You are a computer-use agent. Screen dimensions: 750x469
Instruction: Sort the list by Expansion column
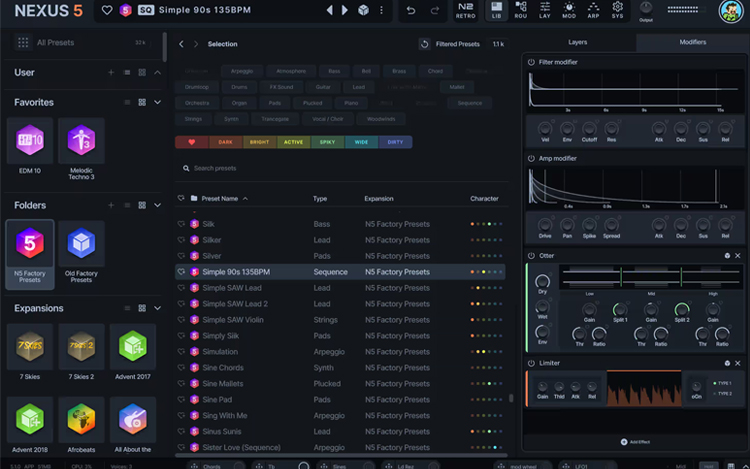point(379,198)
